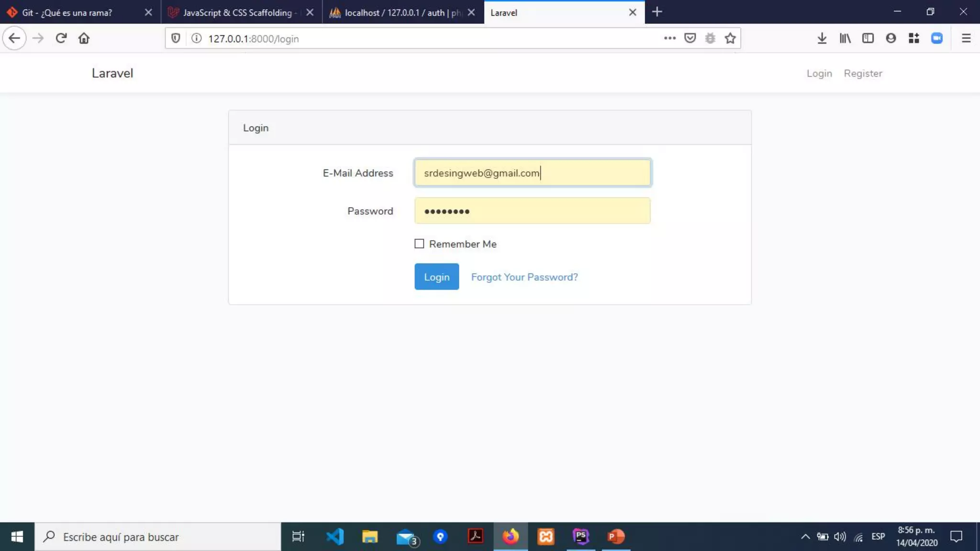Open Visual Studio Code from taskbar
Image resolution: width=980 pixels, height=551 pixels.
click(x=334, y=537)
